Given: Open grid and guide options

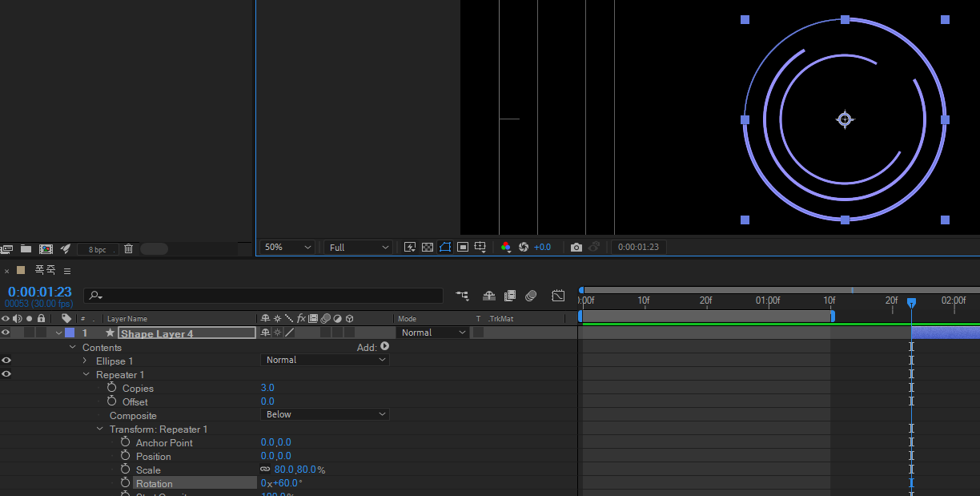Looking at the screenshot, I should coord(480,248).
